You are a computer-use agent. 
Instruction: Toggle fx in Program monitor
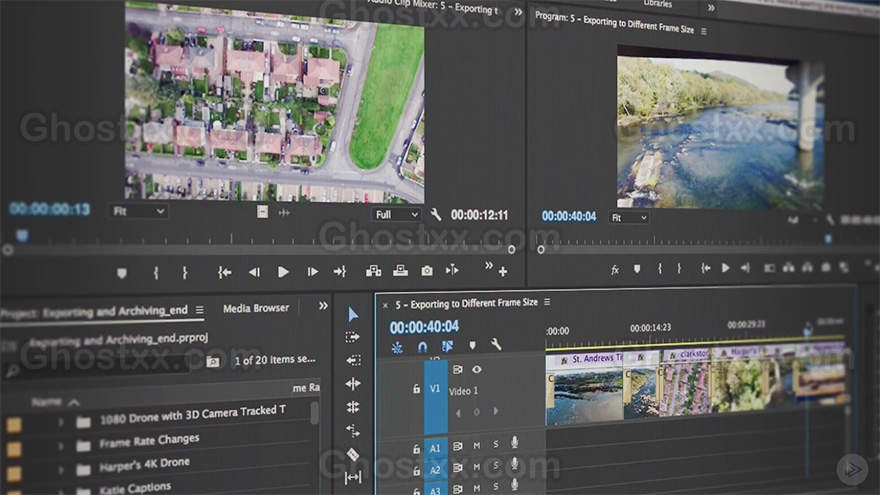615,270
